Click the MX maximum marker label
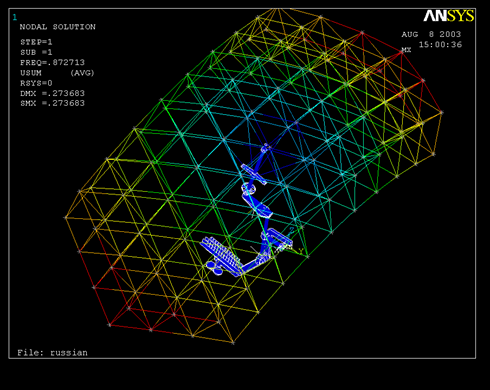Screen dimensions: 490x390 pos(406,50)
